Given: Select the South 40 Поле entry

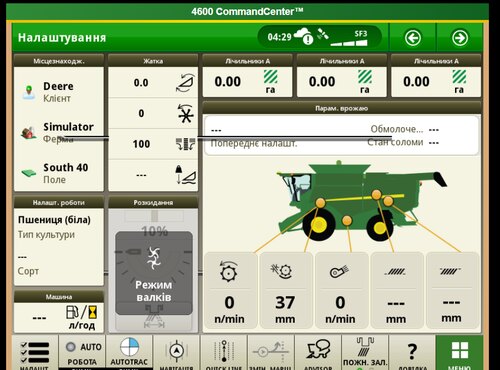Looking at the screenshot, I should [x=59, y=173].
